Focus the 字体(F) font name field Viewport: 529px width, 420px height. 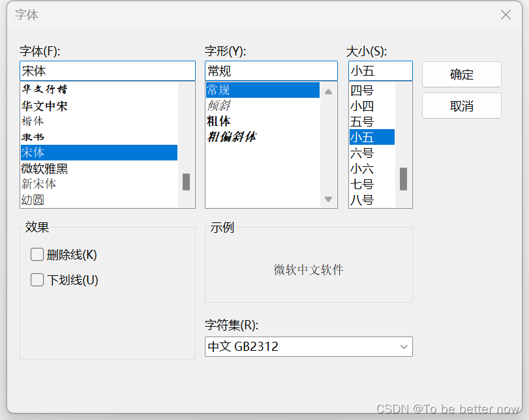[x=108, y=71]
